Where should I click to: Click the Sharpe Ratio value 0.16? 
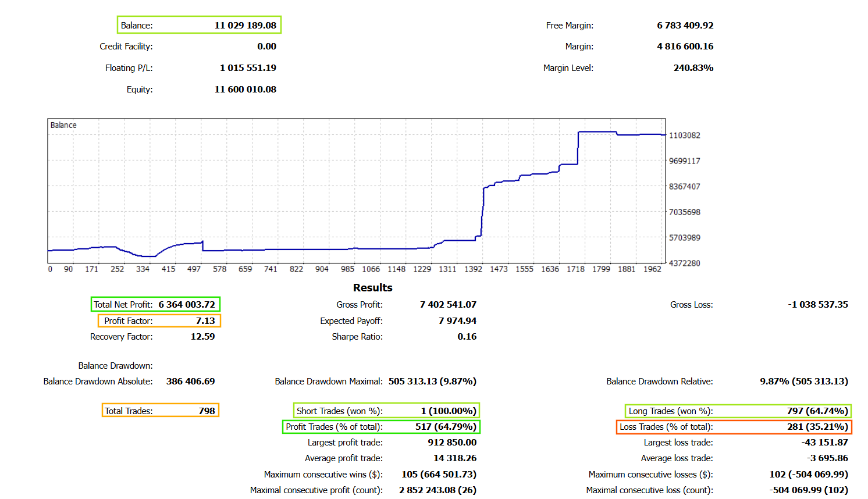pyautogui.click(x=467, y=336)
